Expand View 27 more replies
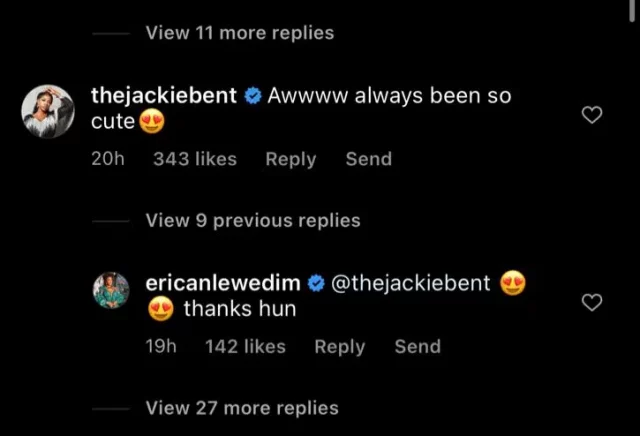The width and height of the screenshot is (640, 436). click(241, 408)
